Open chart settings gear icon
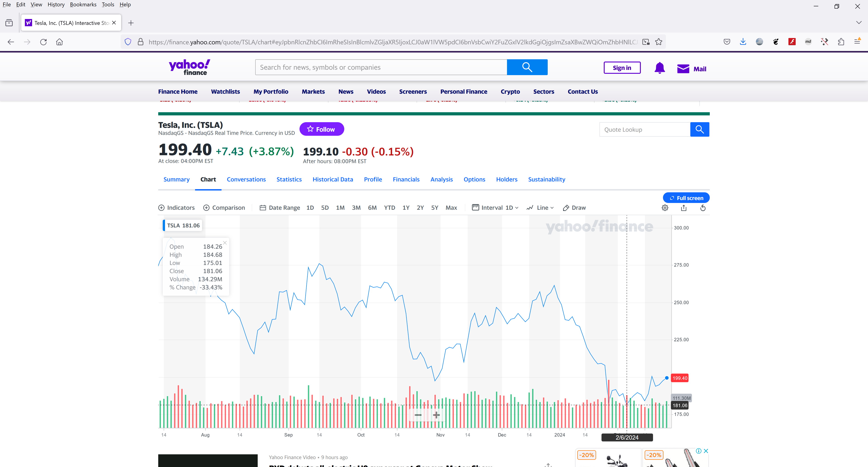 [665, 208]
